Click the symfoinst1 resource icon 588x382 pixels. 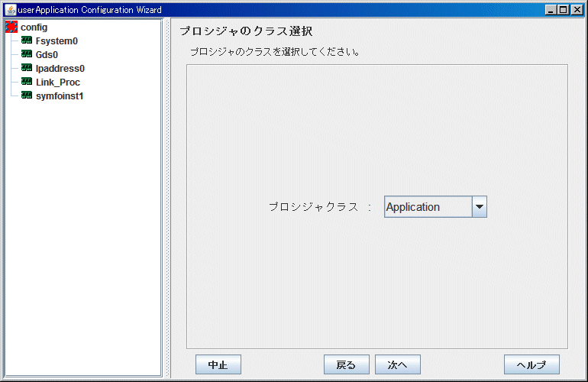coord(27,95)
